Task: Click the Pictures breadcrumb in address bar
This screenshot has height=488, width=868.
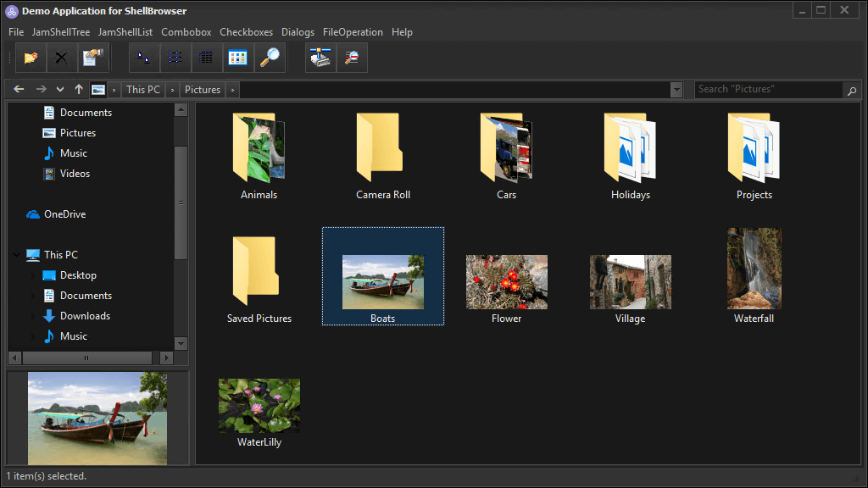Action: [x=203, y=89]
